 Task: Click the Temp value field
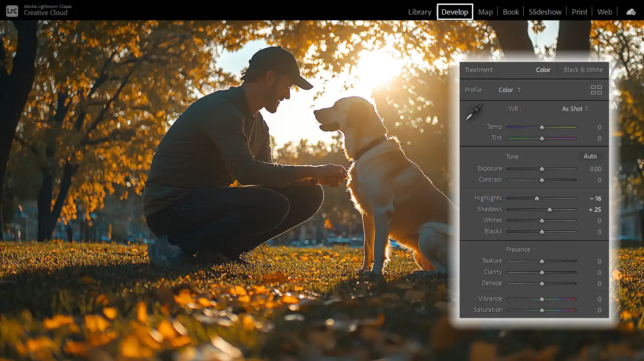pos(599,127)
